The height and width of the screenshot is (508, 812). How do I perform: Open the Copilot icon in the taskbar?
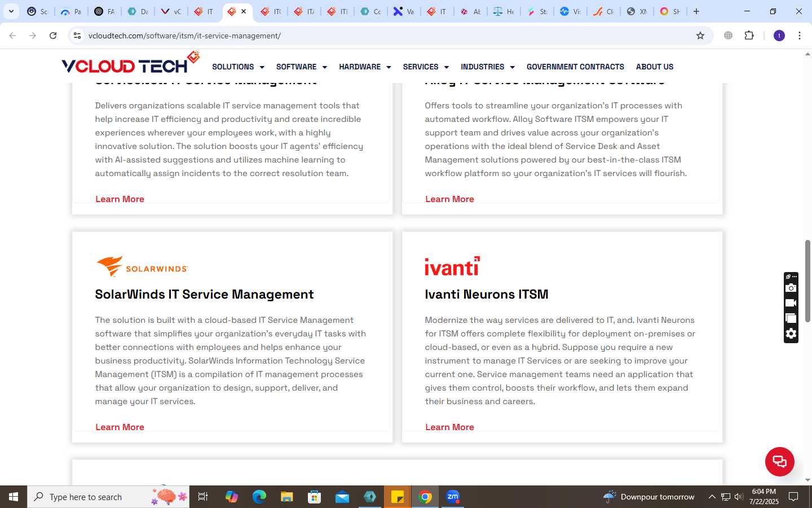click(232, 497)
